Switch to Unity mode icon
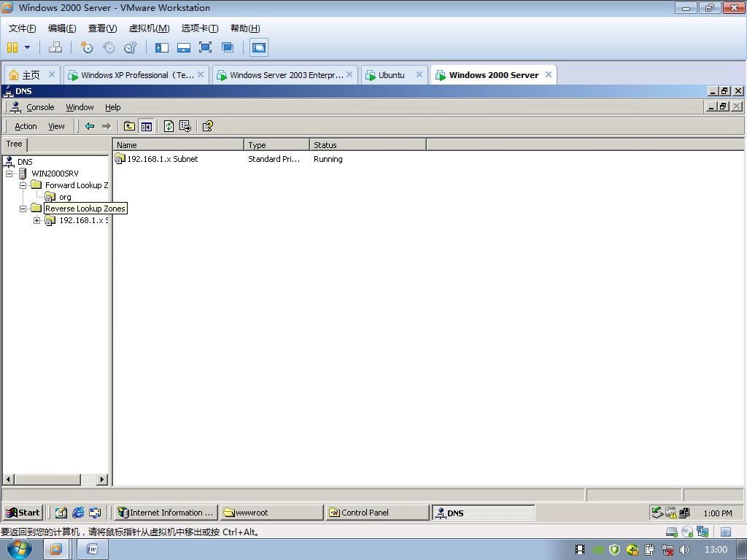Image resolution: width=747 pixels, height=560 pixels. [x=228, y=47]
